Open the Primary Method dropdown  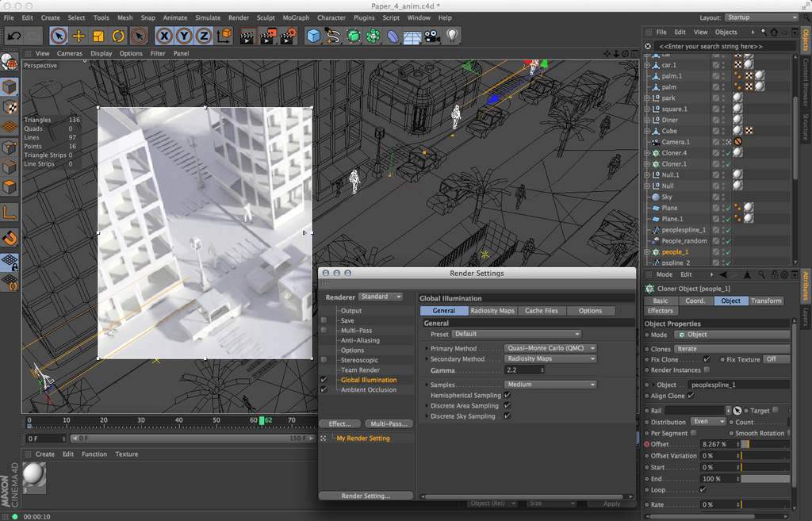pyautogui.click(x=550, y=348)
